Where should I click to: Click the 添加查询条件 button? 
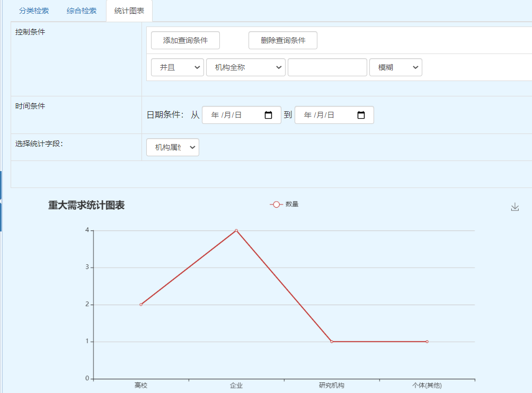185,40
